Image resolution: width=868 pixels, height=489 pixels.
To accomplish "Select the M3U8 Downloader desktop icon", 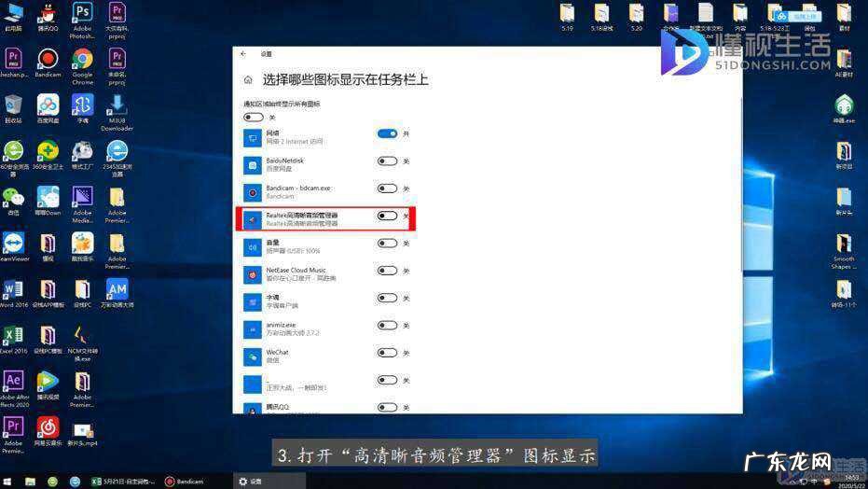I will pyautogui.click(x=117, y=113).
